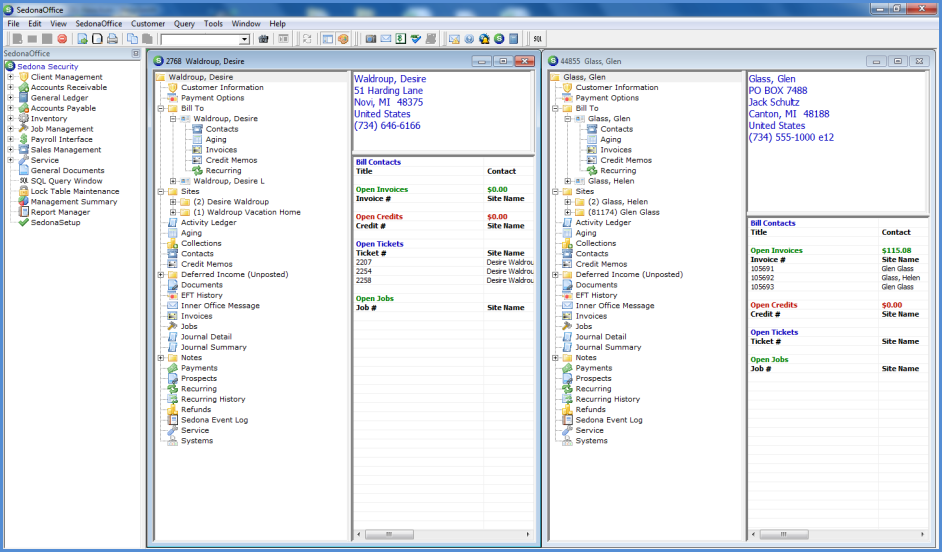Click Collections icon in Waldroup window
Image resolution: width=942 pixels, height=552 pixels.
[172, 243]
